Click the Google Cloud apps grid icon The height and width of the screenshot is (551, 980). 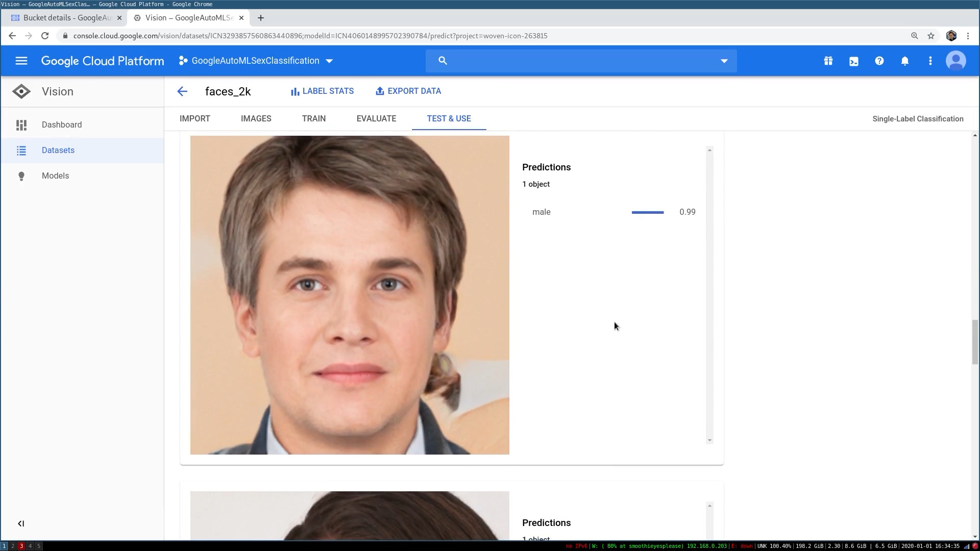(828, 61)
